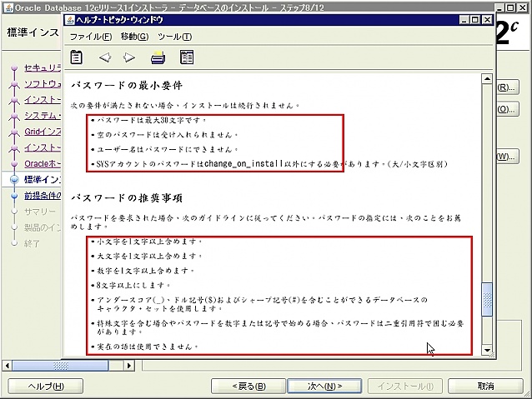This screenshot has height=399, width=532.
Task: Click the heading パスワードの最小要件
Action: pyautogui.click(x=127, y=86)
